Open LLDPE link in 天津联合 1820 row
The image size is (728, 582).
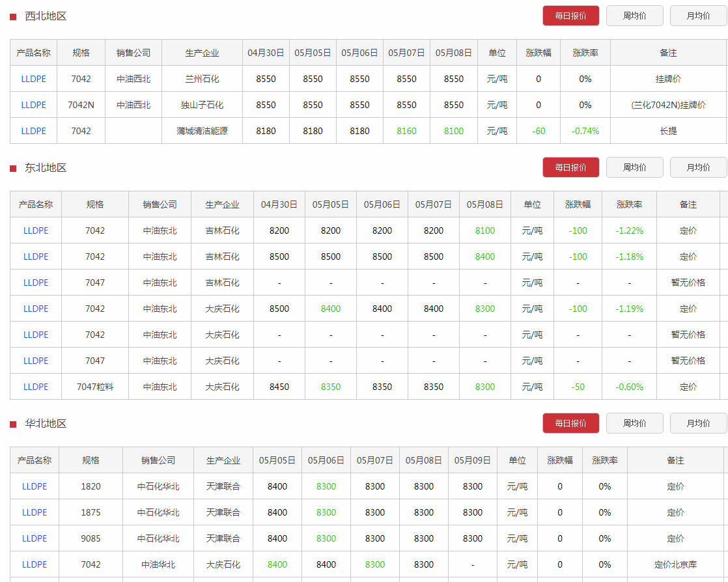[x=35, y=486]
